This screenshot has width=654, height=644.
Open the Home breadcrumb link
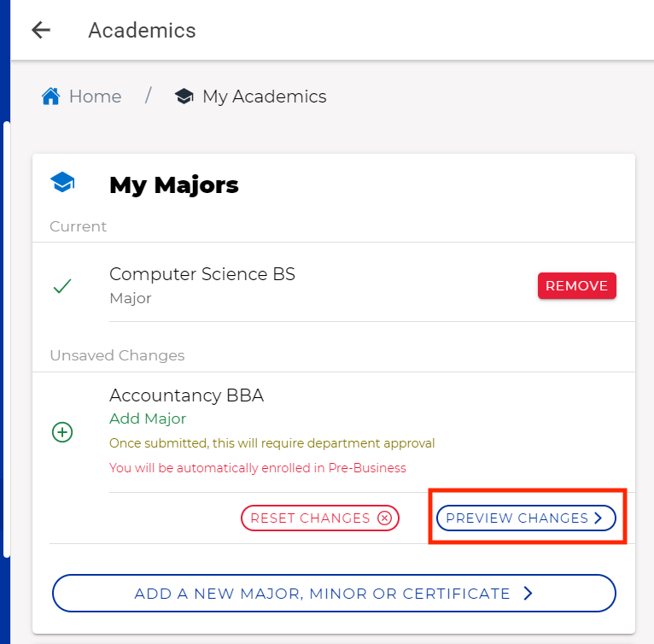(95, 97)
